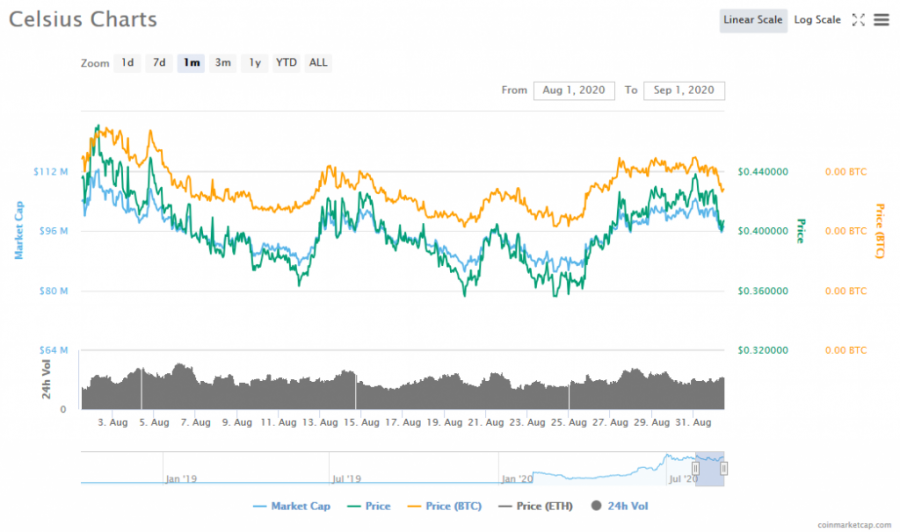The width and height of the screenshot is (900, 532).
Task: Grab the right navigator range handle
Action: tap(724, 469)
